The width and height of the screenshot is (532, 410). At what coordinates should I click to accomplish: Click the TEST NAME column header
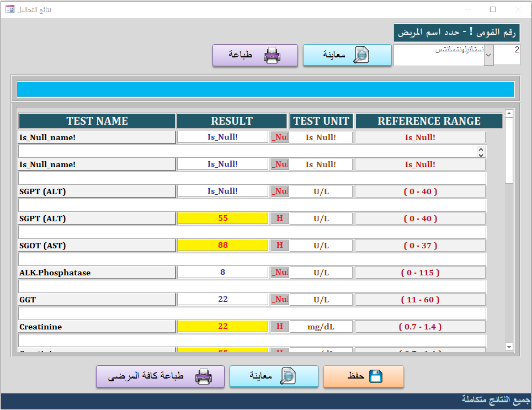97,121
